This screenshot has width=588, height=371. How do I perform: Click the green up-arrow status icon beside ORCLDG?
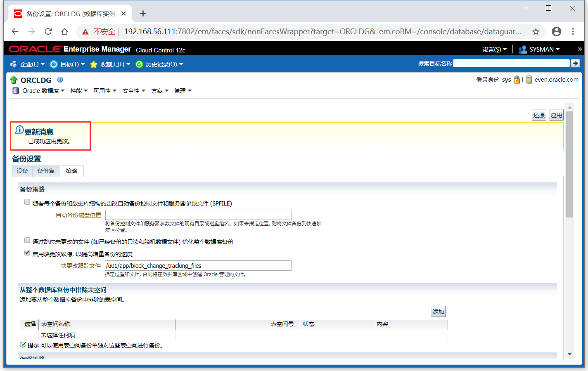point(14,80)
